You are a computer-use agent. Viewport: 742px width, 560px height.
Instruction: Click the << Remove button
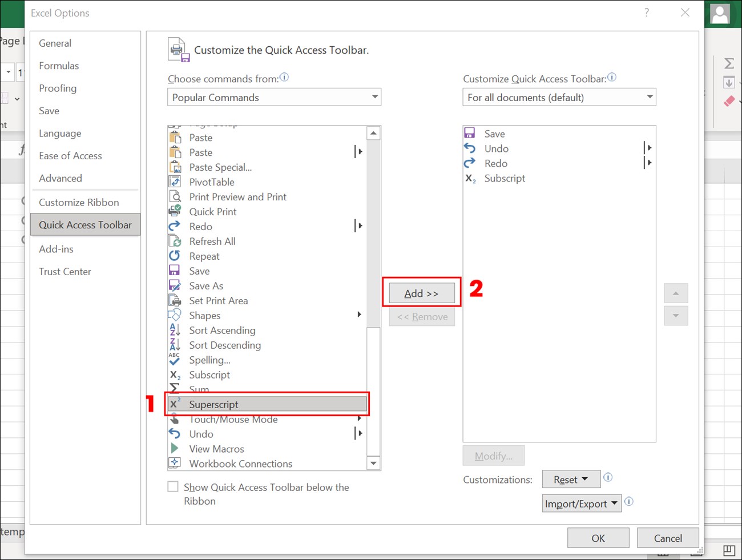pyautogui.click(x=422, y=317)
